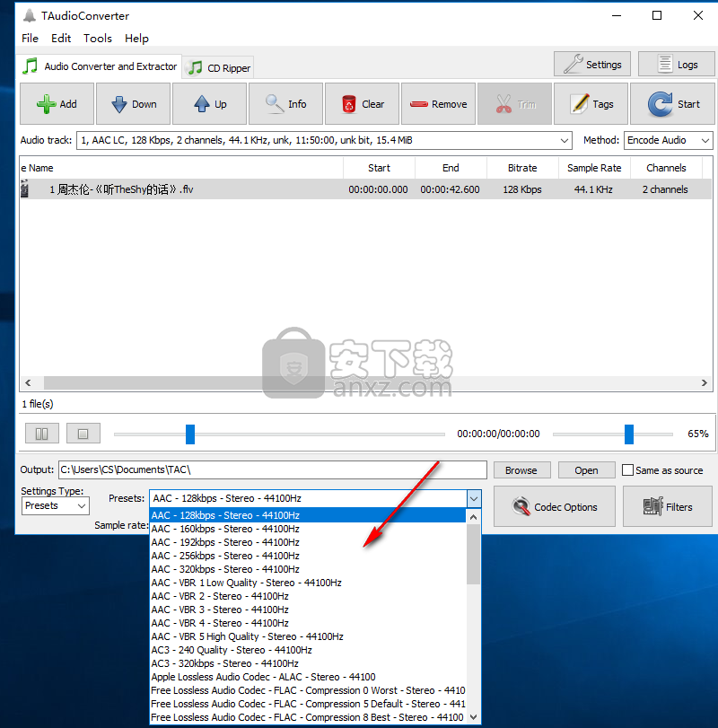The height and width of the screenshot is (728, 718).
Task: Click the End column header
Action: (451, 168)
